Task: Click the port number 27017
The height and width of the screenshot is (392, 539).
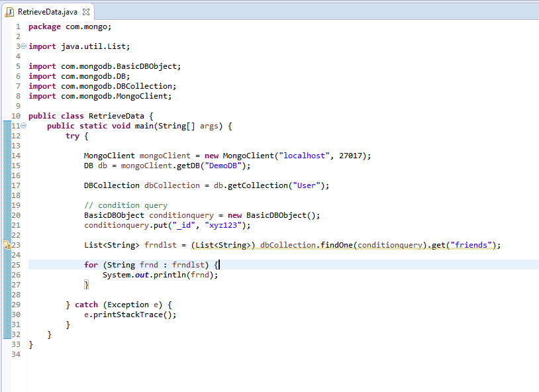Action: [351, 156]
